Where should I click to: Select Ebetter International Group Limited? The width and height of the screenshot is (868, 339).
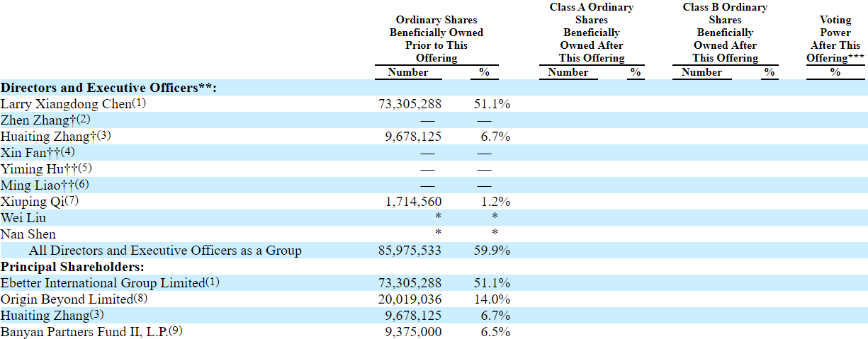click(110, 283)
